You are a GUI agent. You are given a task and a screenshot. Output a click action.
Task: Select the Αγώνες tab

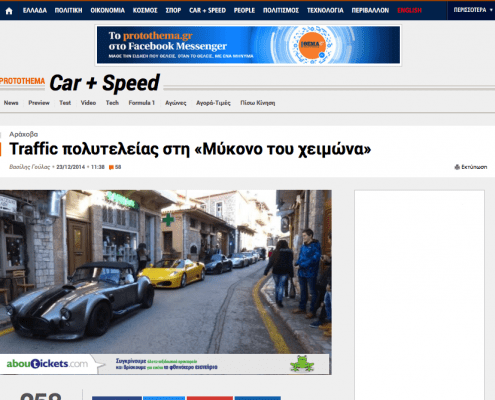176,103
